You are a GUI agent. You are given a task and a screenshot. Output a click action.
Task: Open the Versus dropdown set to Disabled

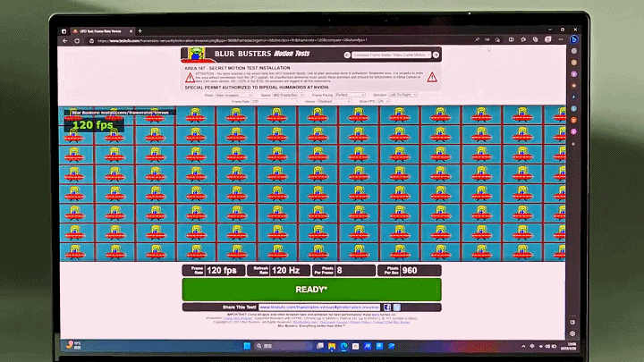click(x=334, y=101)
